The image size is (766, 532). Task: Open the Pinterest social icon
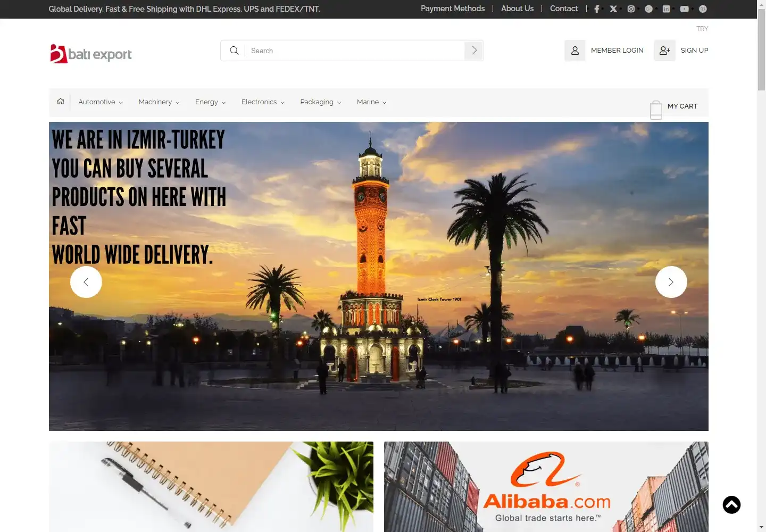coord(703,9)
